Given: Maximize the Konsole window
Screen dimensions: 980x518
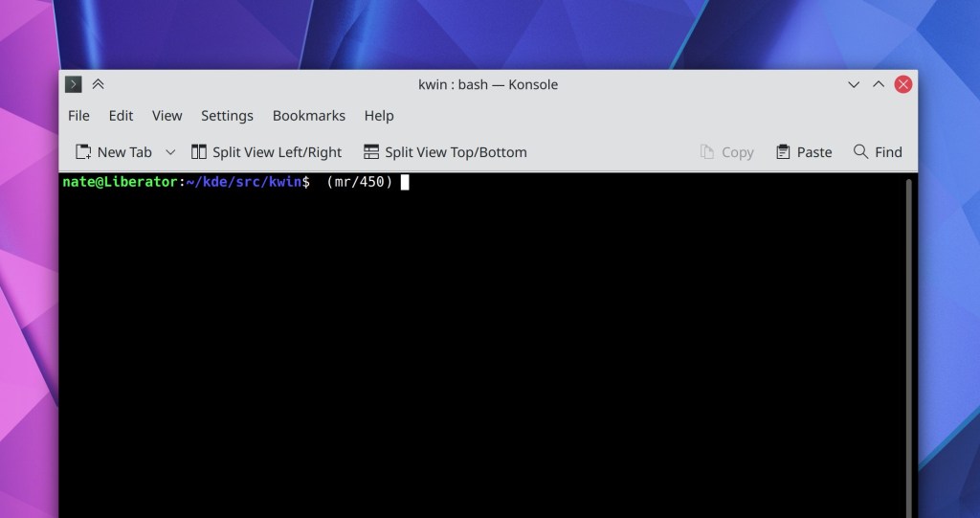Looking at the screenshot, I should tap(879, 84).
